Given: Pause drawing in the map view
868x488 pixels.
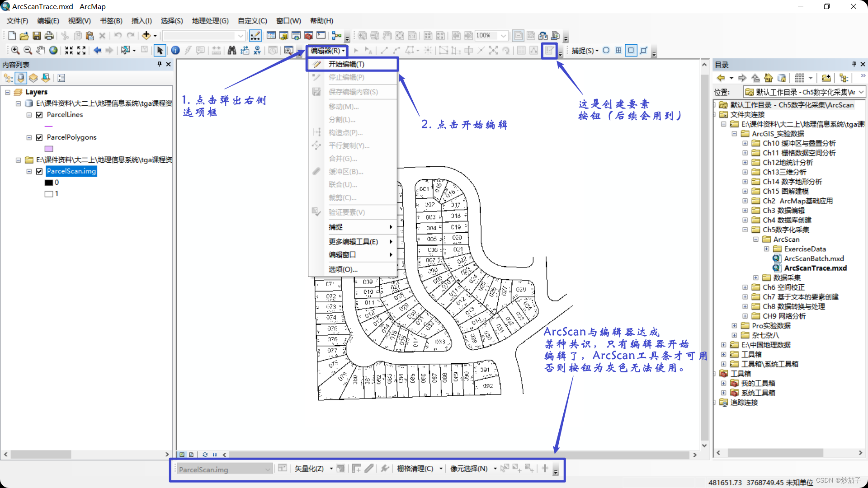Looking at the screenshot, I should point(215,455).
